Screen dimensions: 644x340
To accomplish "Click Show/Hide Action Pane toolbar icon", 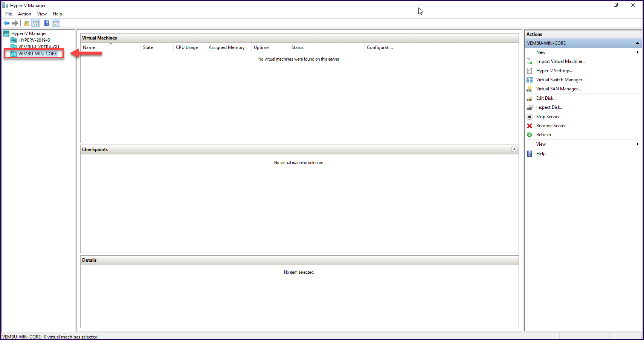I will tap(56, 23).
